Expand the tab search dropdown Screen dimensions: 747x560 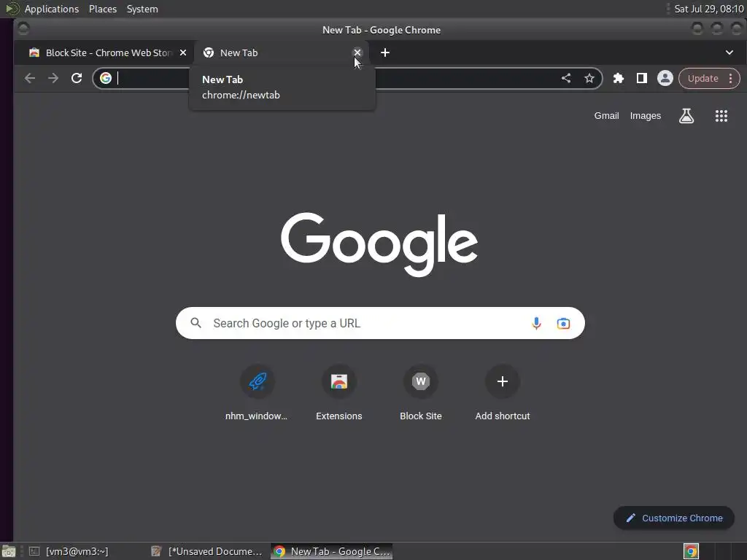tap(729, 52)
